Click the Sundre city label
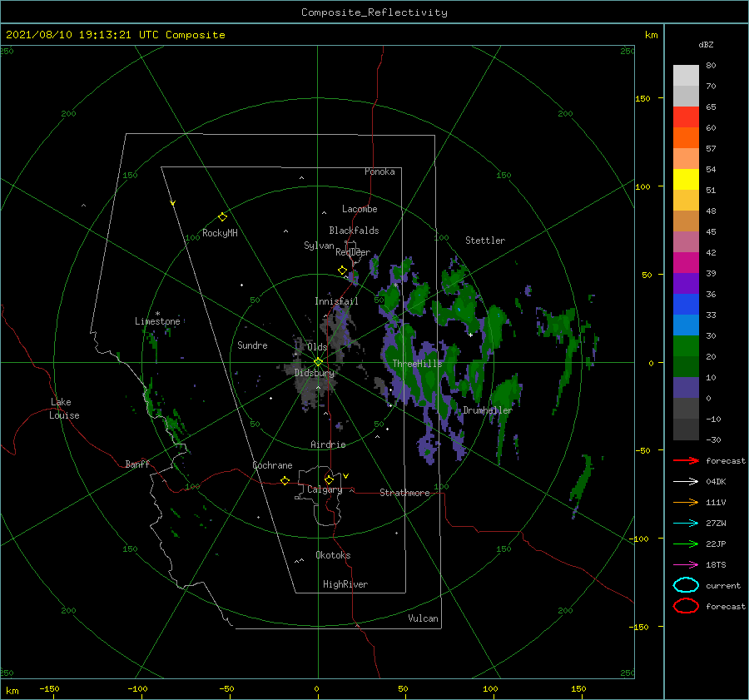 click(x=252, y=345)
